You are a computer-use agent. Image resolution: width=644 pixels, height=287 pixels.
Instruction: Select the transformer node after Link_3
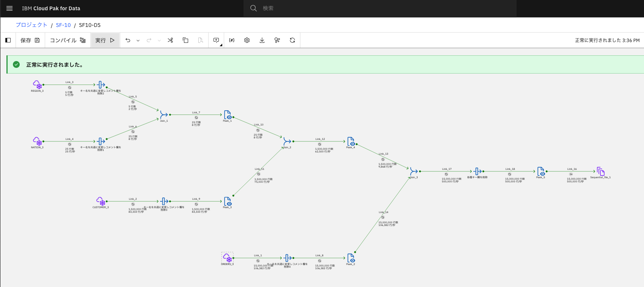(x=101, y=85)
